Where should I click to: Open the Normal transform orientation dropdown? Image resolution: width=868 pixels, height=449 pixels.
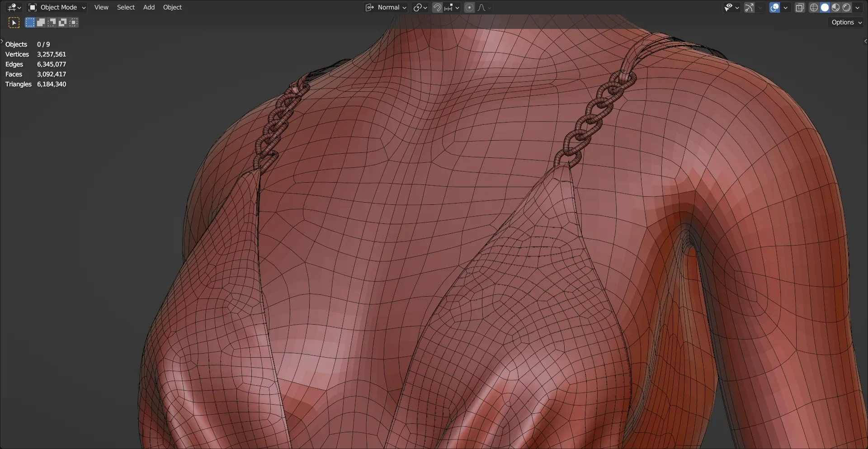(387, 7)
